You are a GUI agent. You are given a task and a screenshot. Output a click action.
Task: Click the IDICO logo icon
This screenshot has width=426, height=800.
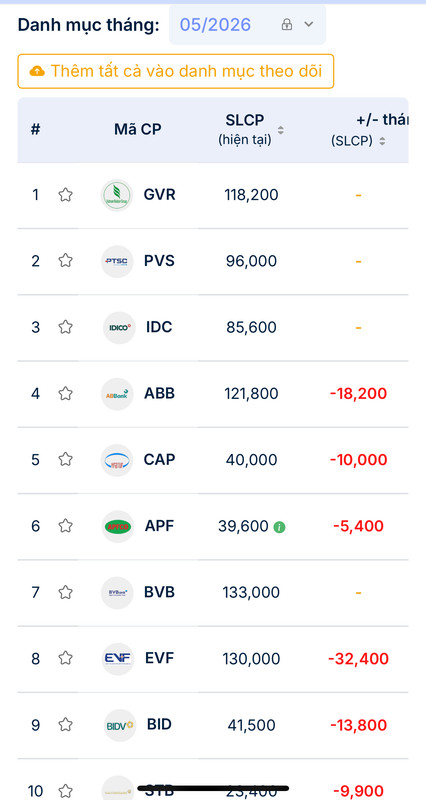pos(119,328)
